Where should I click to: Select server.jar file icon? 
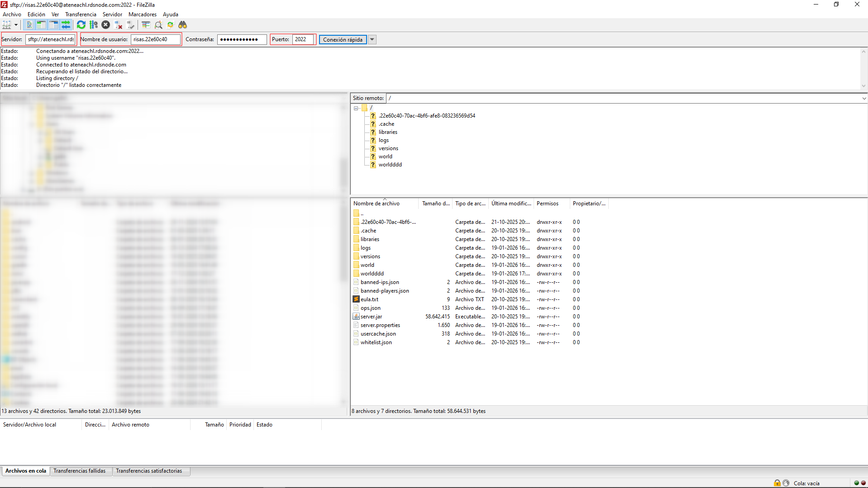(x=356, y=317)
